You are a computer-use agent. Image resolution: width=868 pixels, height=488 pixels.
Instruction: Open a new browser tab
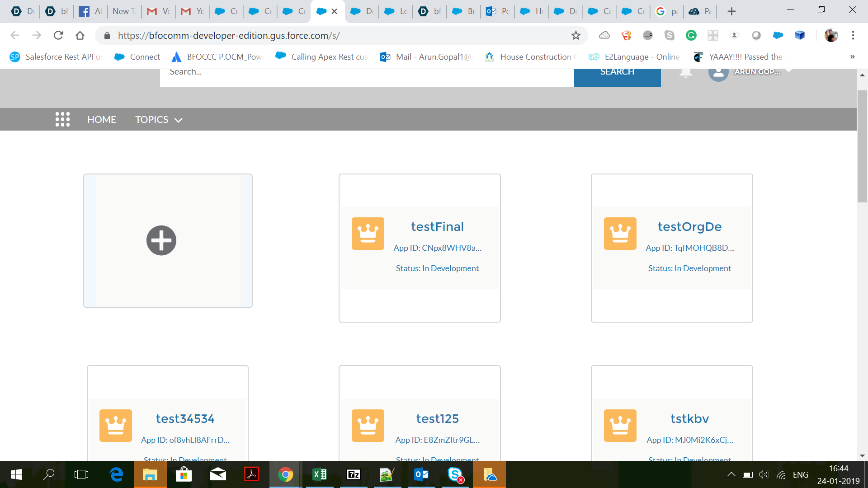[731, 11]
